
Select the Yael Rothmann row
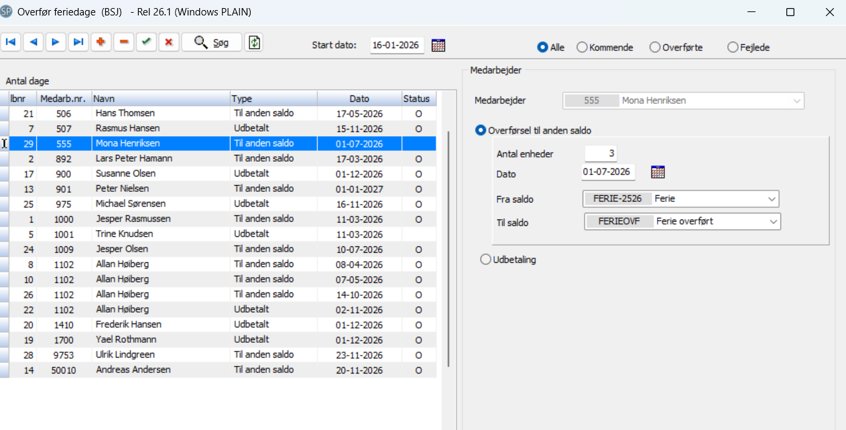click(218, 340)
